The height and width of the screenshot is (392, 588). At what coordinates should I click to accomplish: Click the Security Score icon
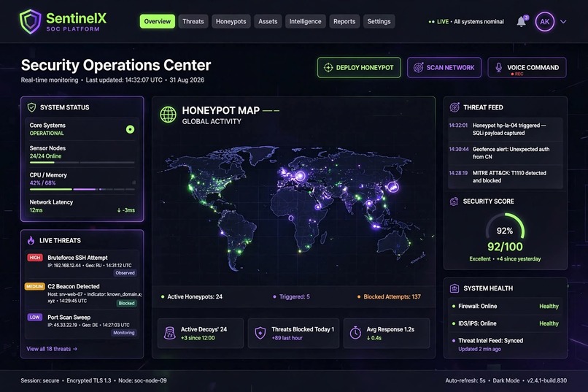tap(454, 201)
